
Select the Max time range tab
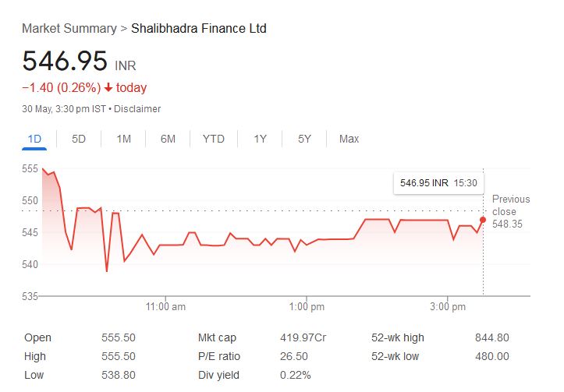pyautogui.click(x=349, y=139)
